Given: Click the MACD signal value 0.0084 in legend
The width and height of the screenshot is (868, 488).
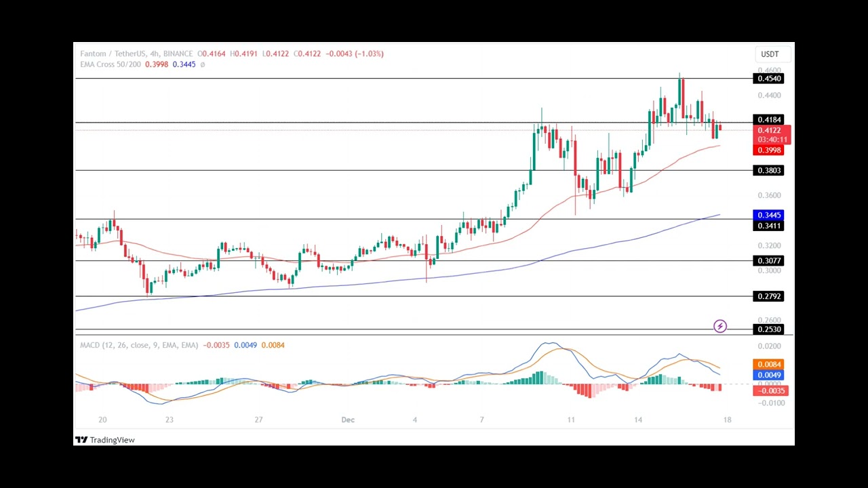Looking at the screenshot, I should pos(273,345).
